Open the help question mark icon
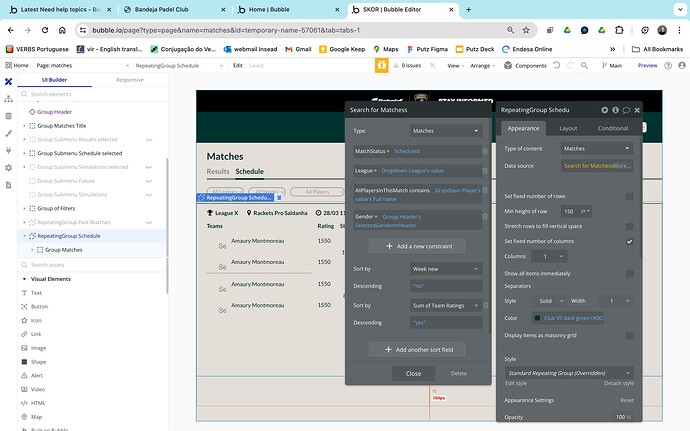Screen dimensions: 690x431 click(x=668, y=65)
